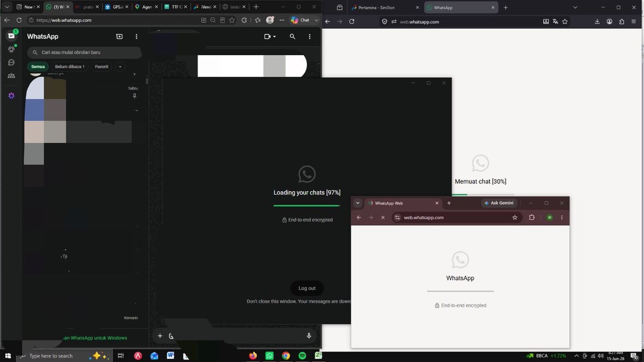Select the WhatsApp tab in Firefox
Screen dimensions: 644x362
click(460, 8)
